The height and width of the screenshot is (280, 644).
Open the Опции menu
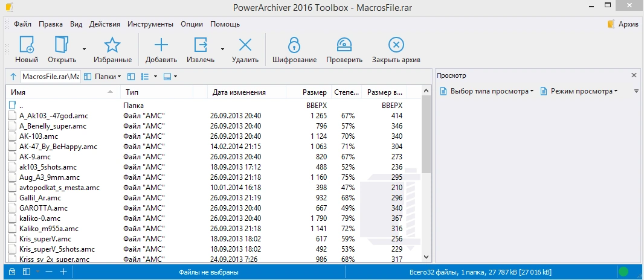pyautogui.click(x=192, y=24)
